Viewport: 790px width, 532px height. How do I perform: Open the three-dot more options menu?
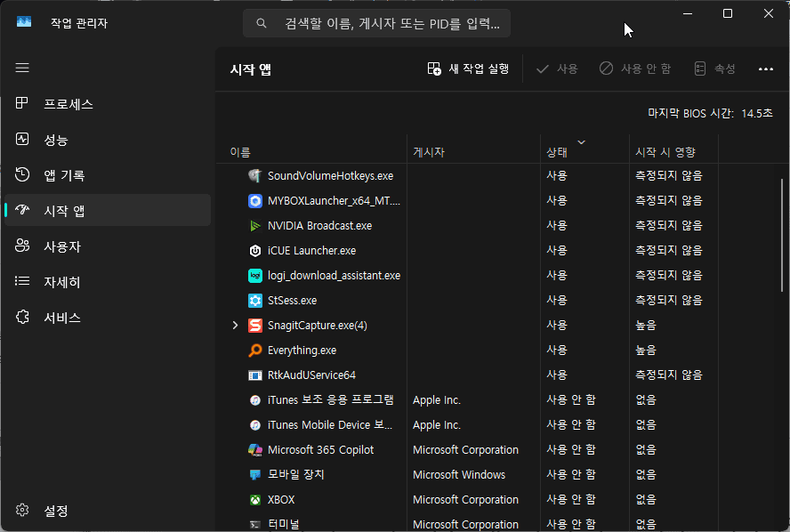766,69
